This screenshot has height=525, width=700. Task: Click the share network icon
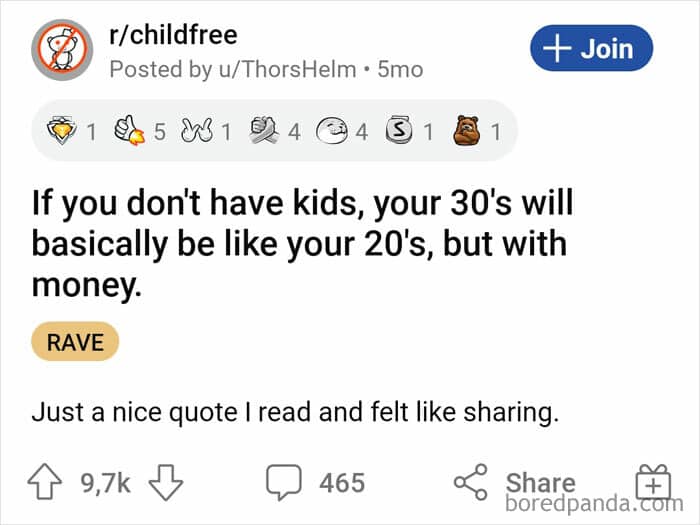click(x=471, y=482)
